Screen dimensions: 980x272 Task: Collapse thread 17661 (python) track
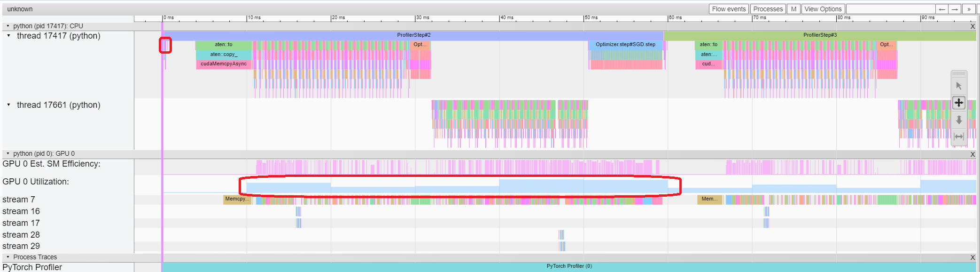click(9, 105)
